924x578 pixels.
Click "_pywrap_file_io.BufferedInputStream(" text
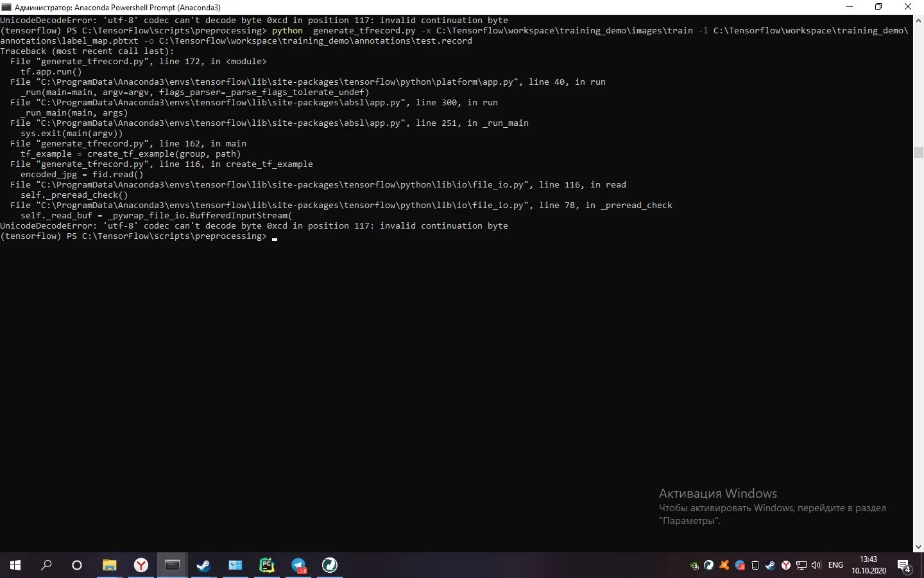(x=200, y=215)
